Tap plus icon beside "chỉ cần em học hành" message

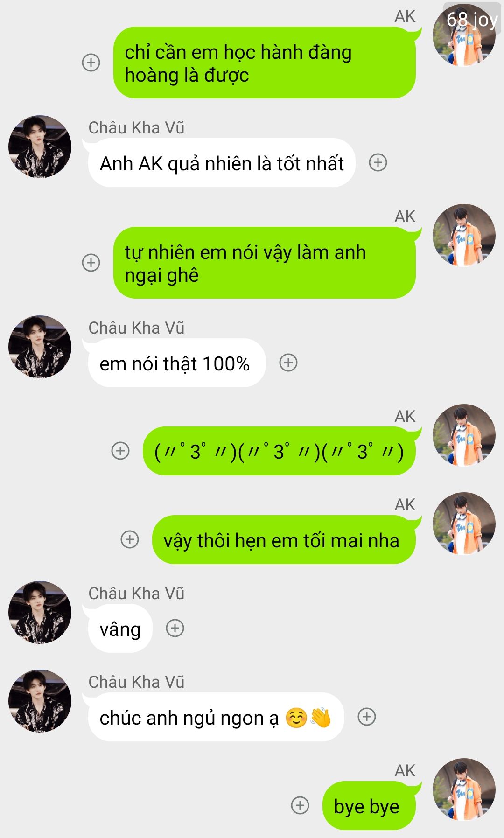(x=91, y=63)
